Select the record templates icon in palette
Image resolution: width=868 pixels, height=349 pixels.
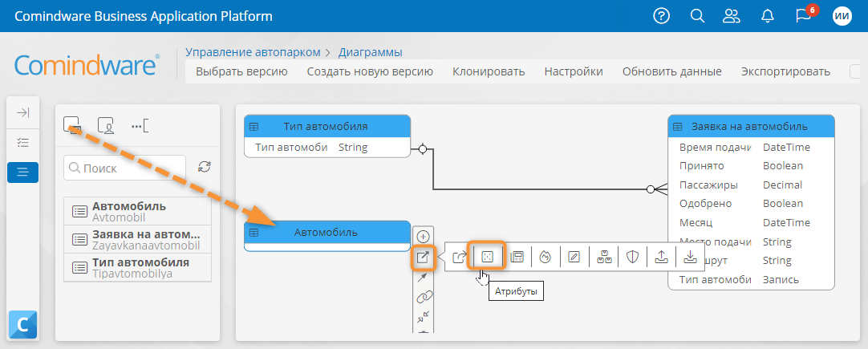[x=72, y=126]
